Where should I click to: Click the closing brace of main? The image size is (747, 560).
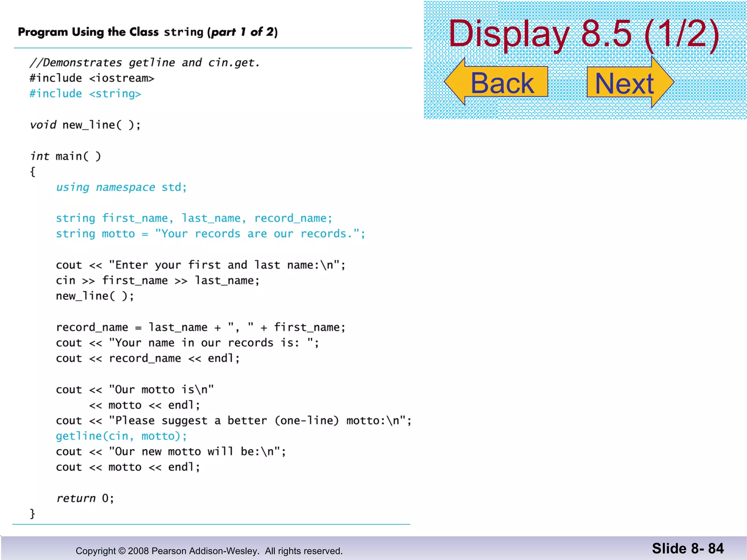pyautogui.click(x=32, y=514)
